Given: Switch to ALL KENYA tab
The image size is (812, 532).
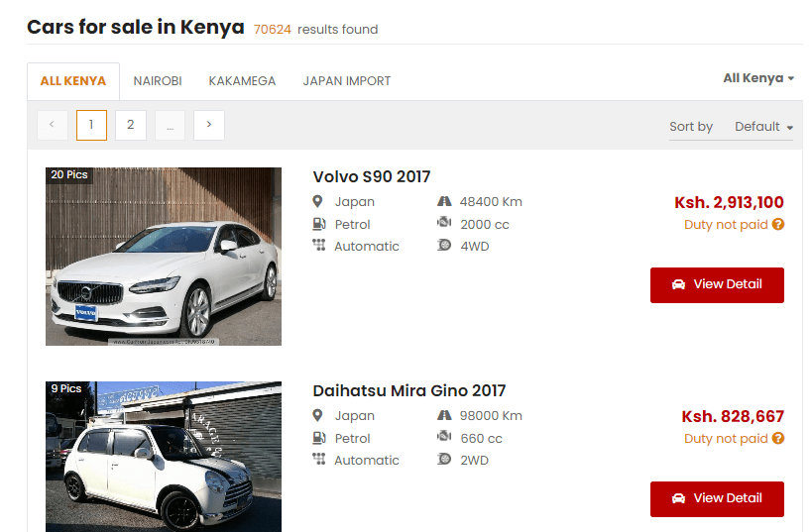Looking at the screenshot, I should [73, 81].
